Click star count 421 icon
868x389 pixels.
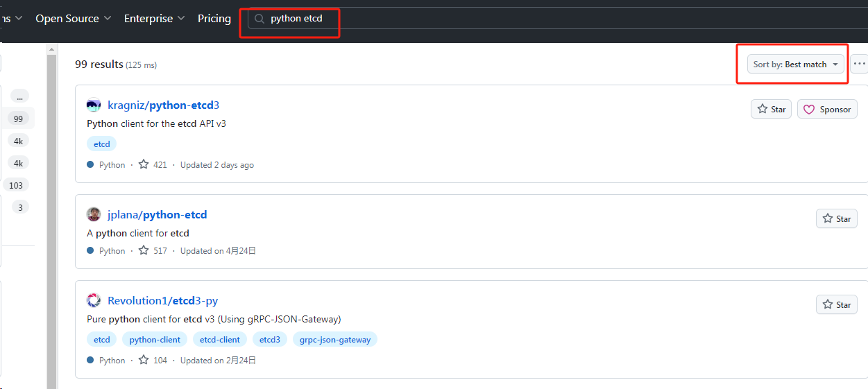tap(144, 165)
